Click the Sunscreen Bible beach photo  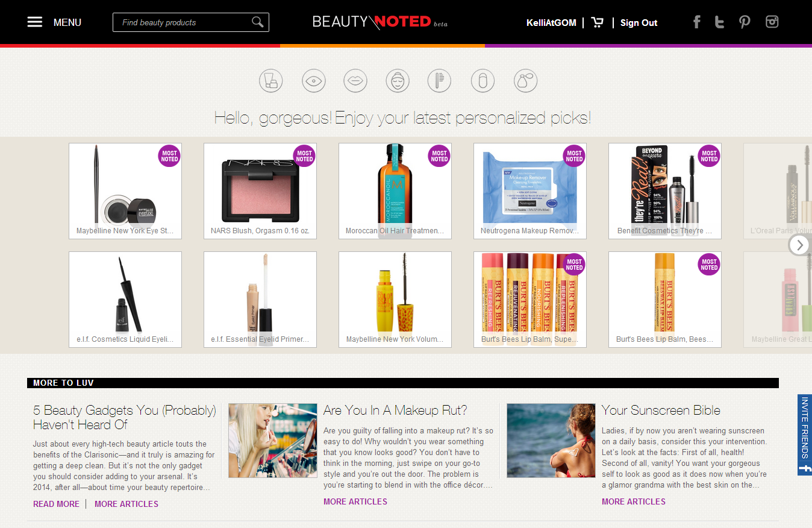click(x=551, y=441)
